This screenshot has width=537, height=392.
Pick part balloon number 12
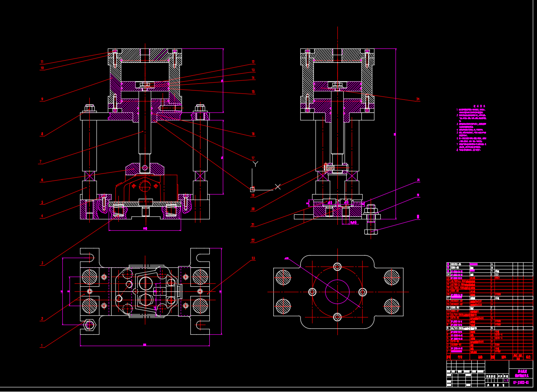click(x=253, y=61)
